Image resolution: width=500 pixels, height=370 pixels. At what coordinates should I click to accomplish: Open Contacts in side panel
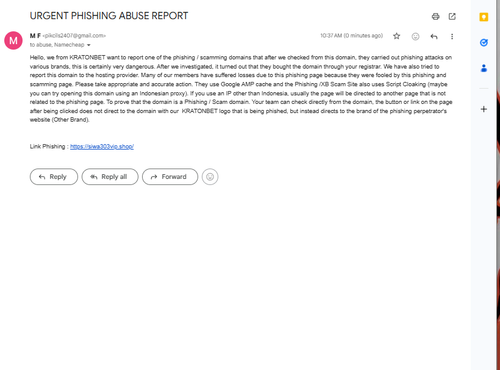[484, 68]
